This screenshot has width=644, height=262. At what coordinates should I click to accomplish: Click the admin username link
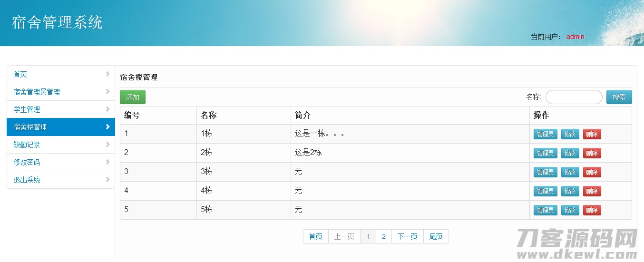(x=575, y=37)
